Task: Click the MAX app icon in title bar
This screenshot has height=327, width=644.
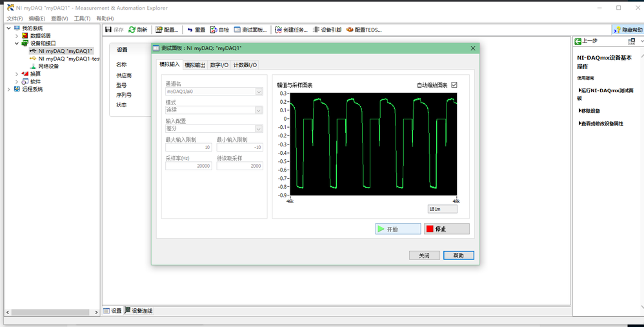Action: pos(10,7)
